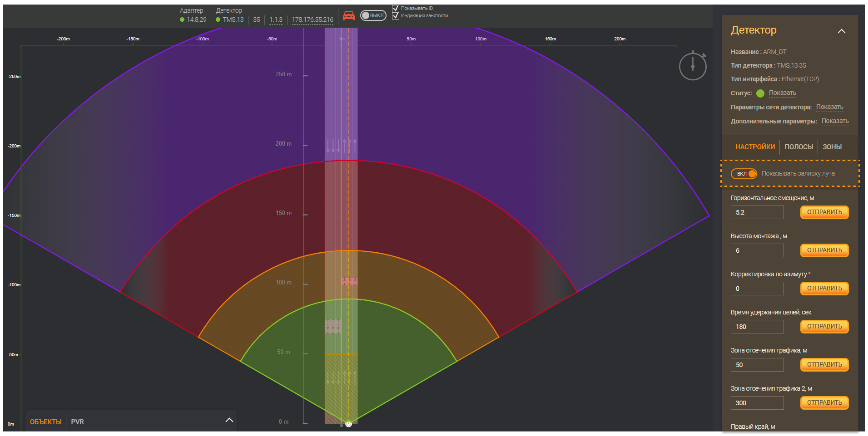Click the green detector TMS.13 status dot

218,20
